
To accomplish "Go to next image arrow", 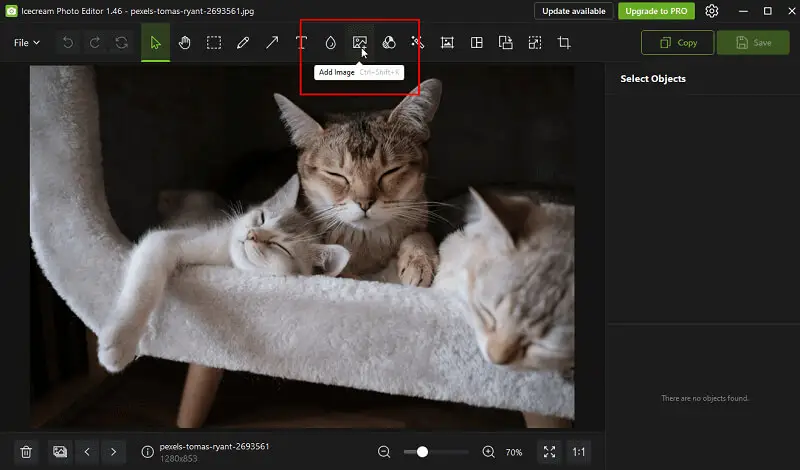I will [113, 452].
